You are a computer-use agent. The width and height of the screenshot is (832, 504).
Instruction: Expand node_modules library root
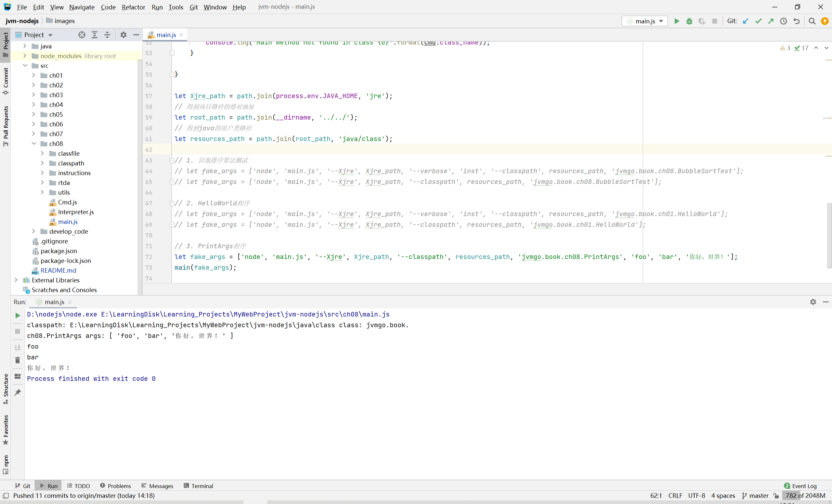coord(25,56)
